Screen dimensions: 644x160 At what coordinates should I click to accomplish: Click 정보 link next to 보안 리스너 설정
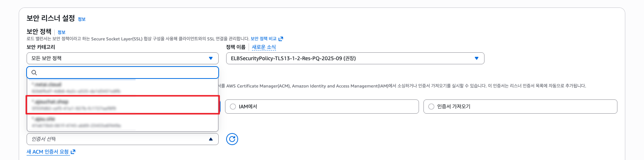tap(82, 19)
